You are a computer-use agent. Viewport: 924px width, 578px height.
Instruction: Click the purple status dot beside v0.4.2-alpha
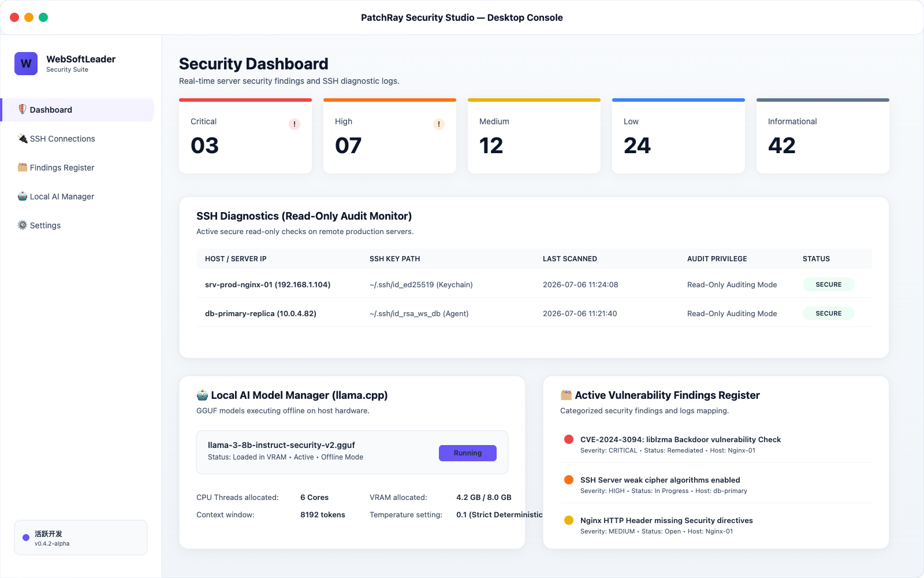(x=26, y=538)
